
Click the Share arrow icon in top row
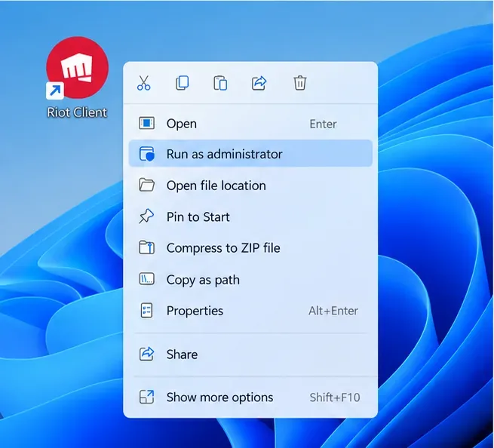click(x=259, y=83)
